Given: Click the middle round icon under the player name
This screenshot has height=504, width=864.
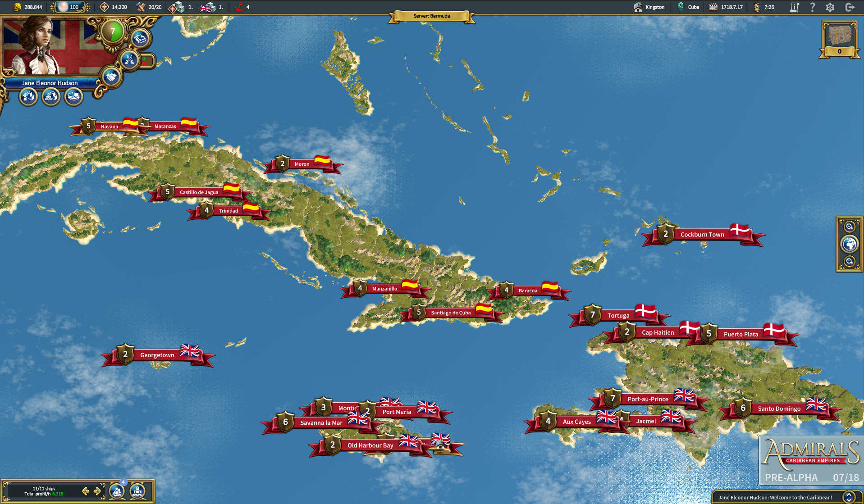Looking at the screenshot, I should point(51,96).
